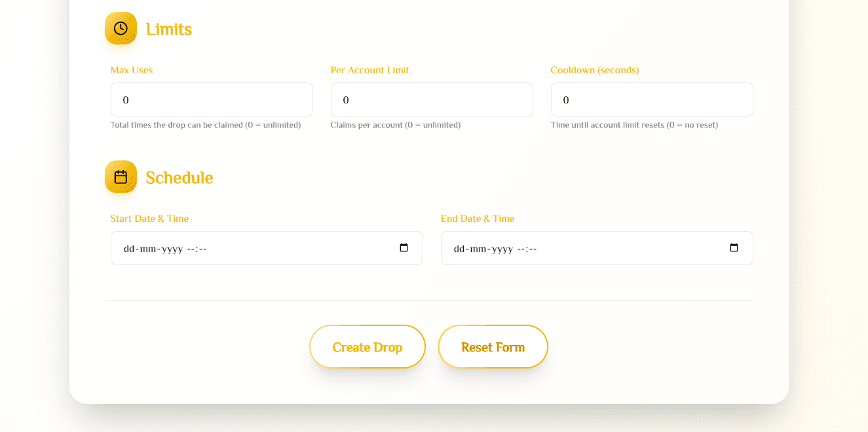Click inside the Start Date & Time field

click(249, 248)
